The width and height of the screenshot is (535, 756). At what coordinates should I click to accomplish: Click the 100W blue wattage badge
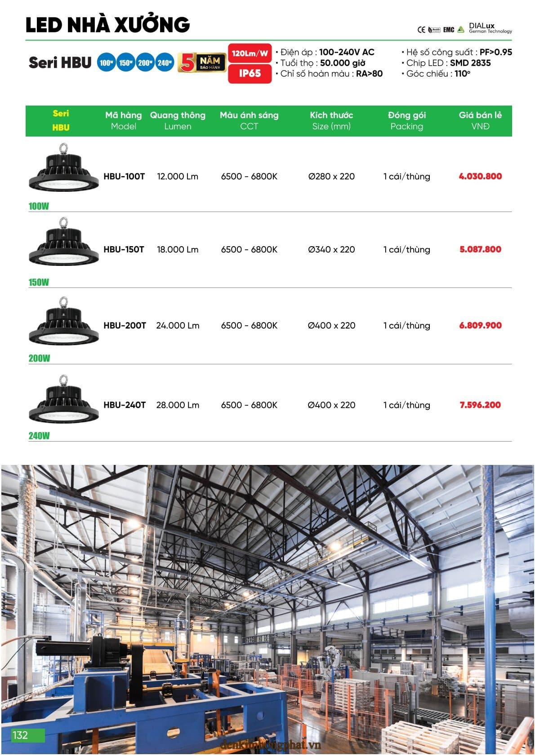click(106, 63)
